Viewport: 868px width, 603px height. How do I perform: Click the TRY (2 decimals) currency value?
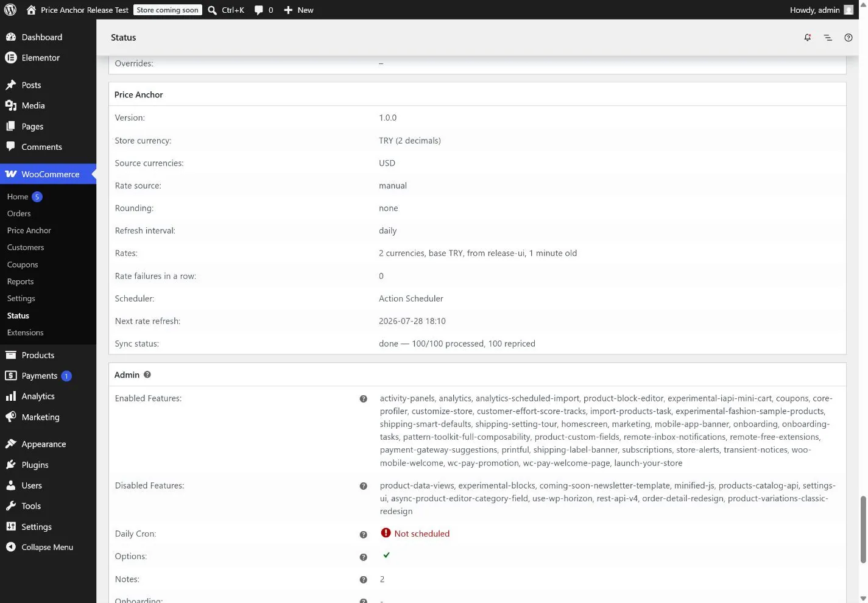click(x=410, y=141)
